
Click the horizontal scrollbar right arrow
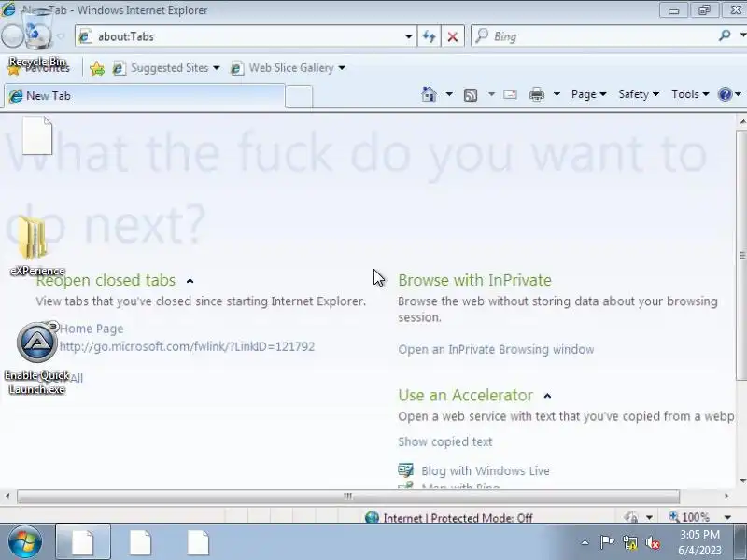[726, 497]
